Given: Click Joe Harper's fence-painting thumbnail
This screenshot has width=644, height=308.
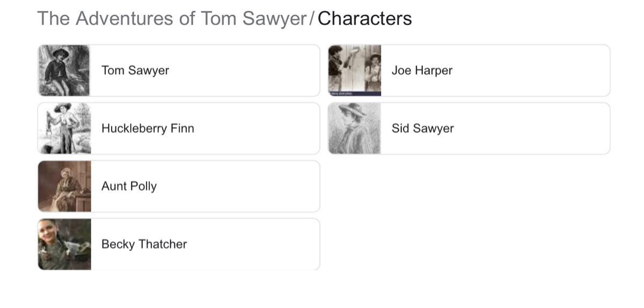Looking at the screenshot, I should 354,70.
